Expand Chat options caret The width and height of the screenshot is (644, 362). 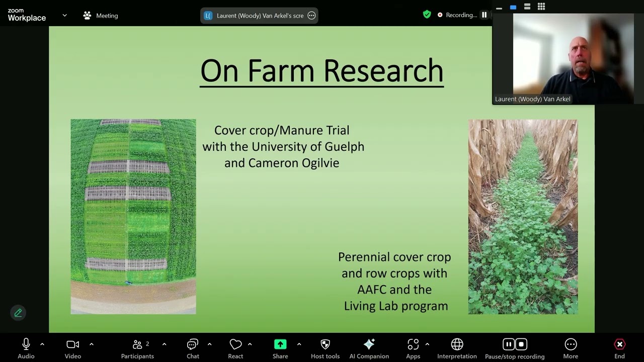click(x=209, y=344)
